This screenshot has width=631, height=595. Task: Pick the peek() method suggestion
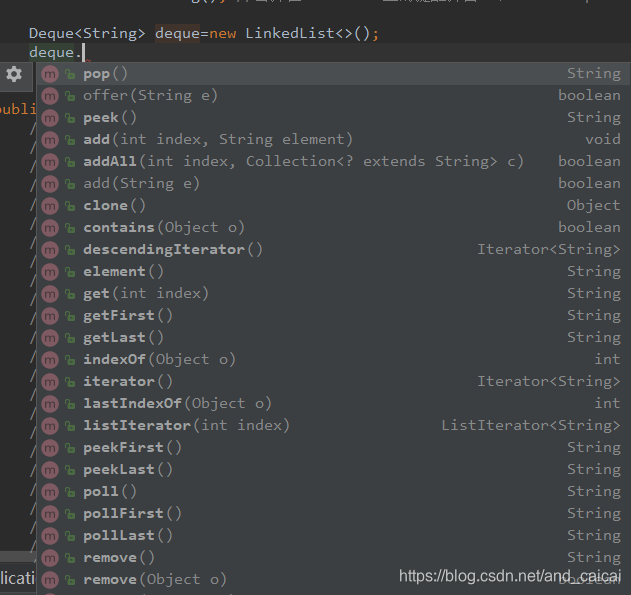coord(333,118)
